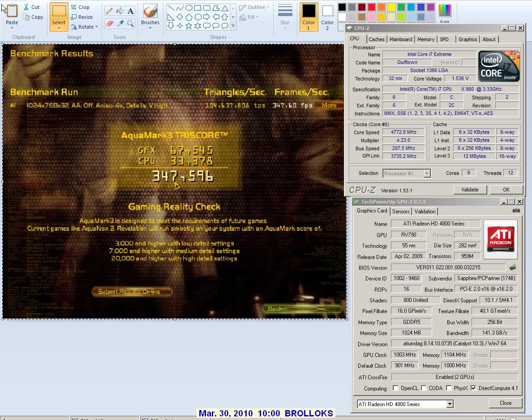Select the Color picker eyedropper tool
Screen dimensions: 532x420
coord(120,23)
